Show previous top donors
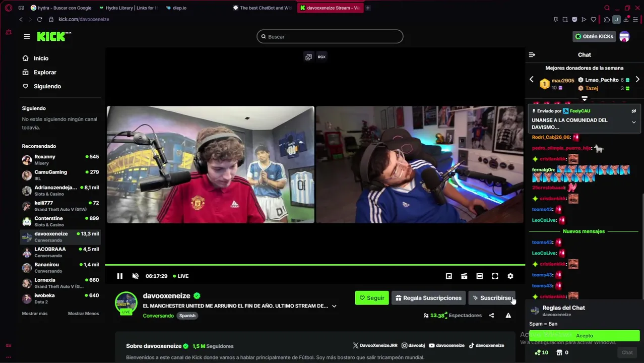644x363 pixels. pyautogui.click(x=531, y=80)
